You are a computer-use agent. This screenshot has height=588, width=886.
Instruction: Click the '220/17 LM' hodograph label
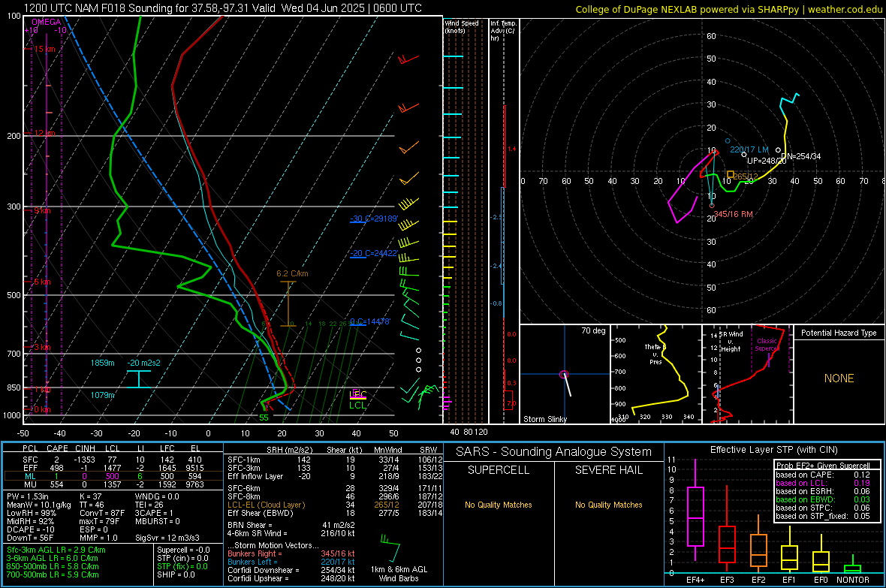749,150
